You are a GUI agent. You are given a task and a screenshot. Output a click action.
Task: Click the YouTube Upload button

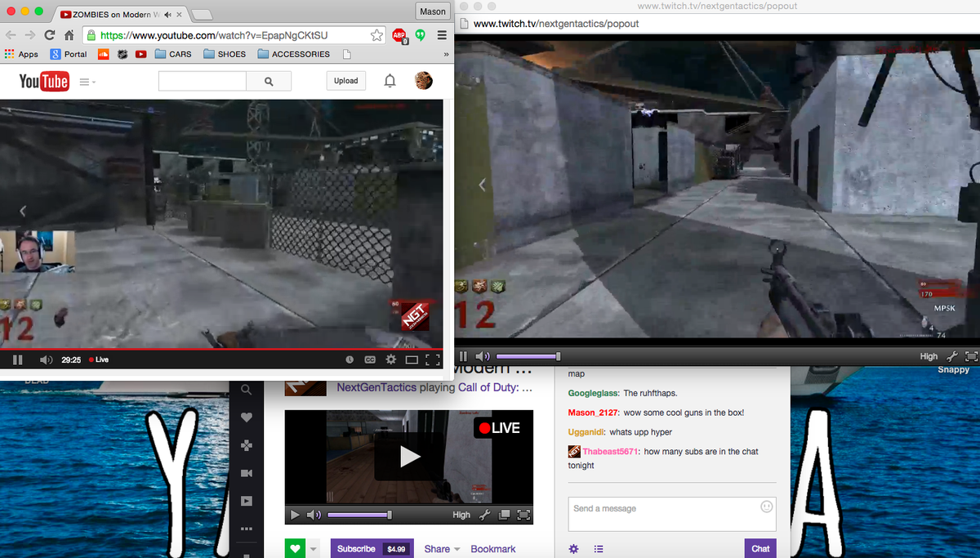(345, 81)
